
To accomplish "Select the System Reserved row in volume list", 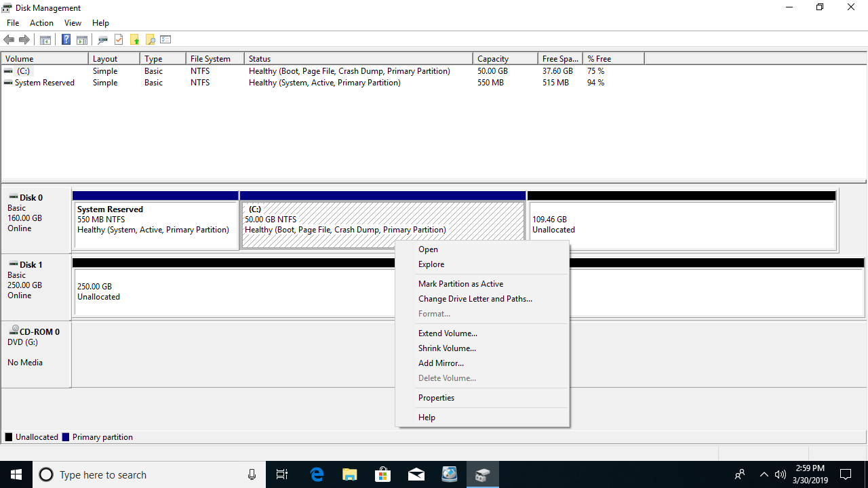I will pos(45,83).
